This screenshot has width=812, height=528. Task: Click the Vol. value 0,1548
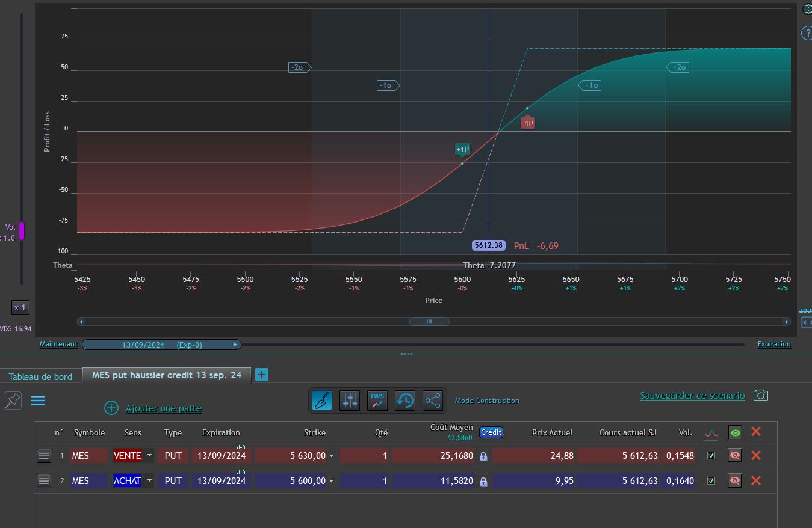point(681,456)
